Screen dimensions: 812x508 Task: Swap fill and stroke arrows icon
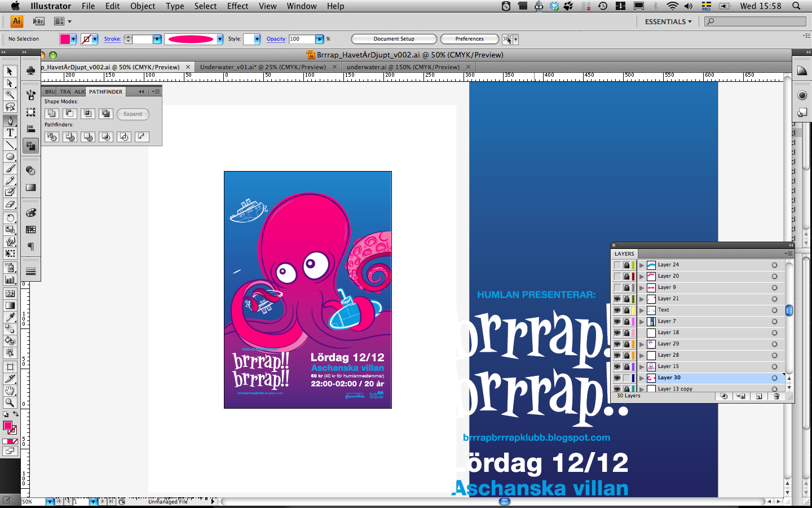coord(16,414)
